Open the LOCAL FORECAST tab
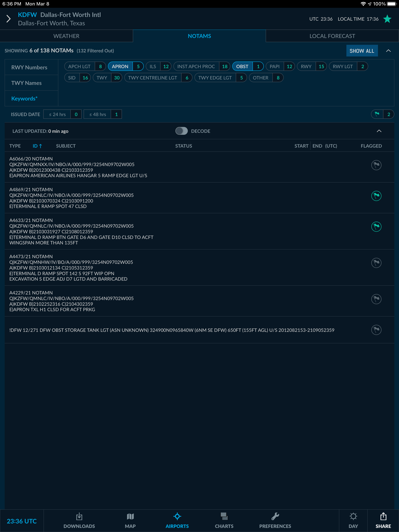399x532 pixels. coord(332,36)
